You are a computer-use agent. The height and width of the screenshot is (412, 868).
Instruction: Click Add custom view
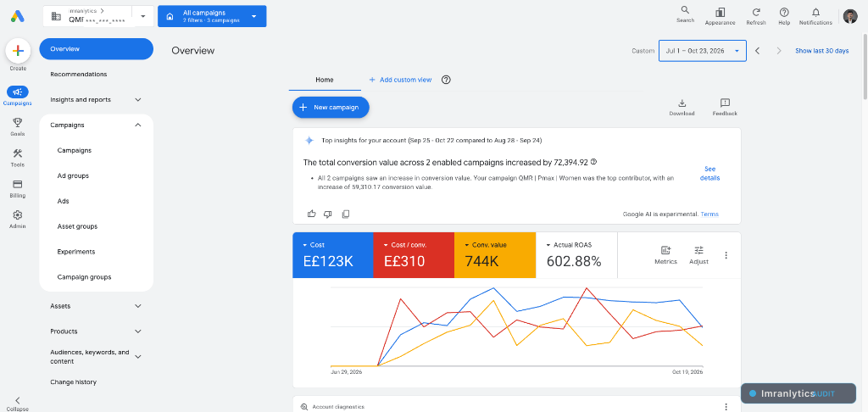[x=400, y=80]
